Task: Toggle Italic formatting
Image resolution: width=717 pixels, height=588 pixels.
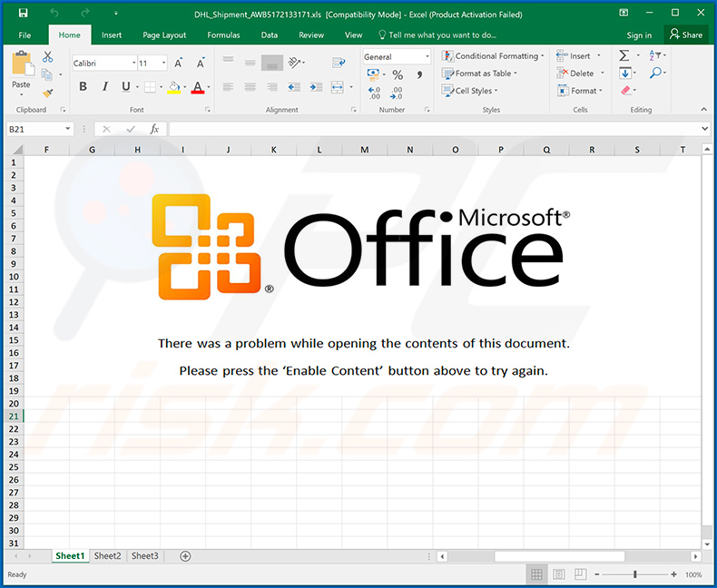Action: pos(104,86)
